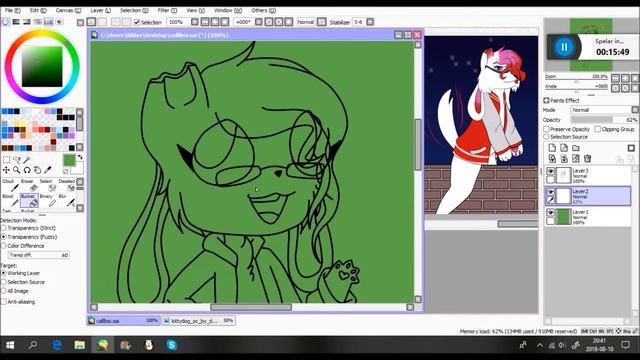Choose the Bucket fill tool
Screen dimensions: 640x360
pos(29,200)
